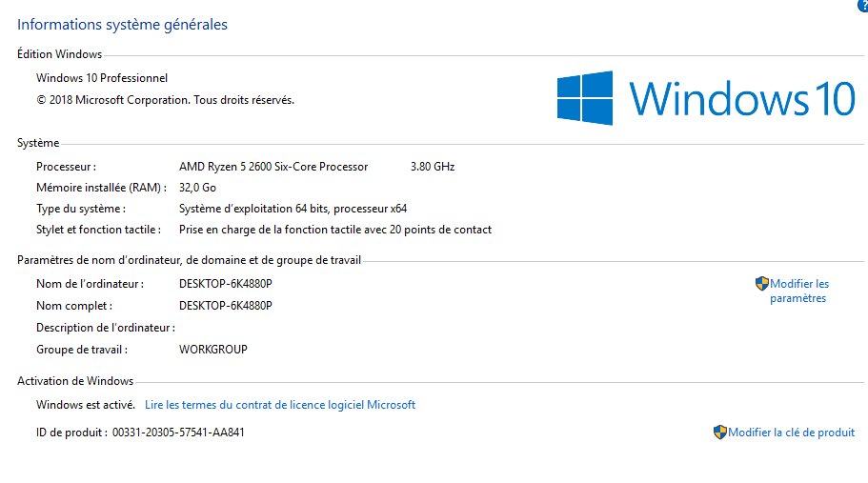868x483 pixels.
Task: Click the shield icon beside Modifier la clé de produit
Action: [719, 433]
